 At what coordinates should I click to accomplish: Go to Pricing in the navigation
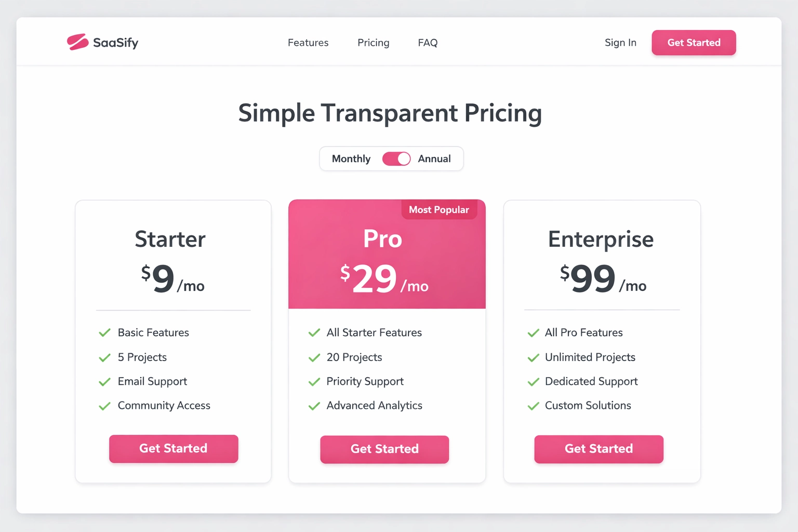(373, 43)
